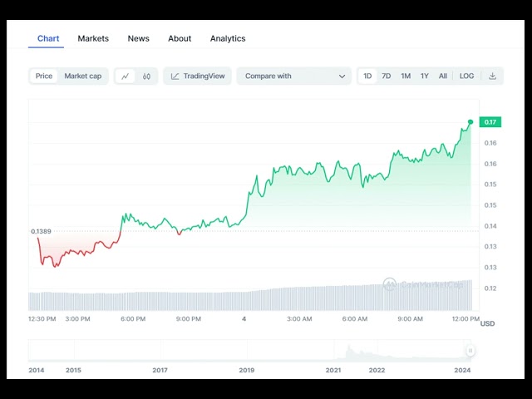532x399 pixels.
Task: Click the green 0.17 price label
Action: [x=490, y=122]
